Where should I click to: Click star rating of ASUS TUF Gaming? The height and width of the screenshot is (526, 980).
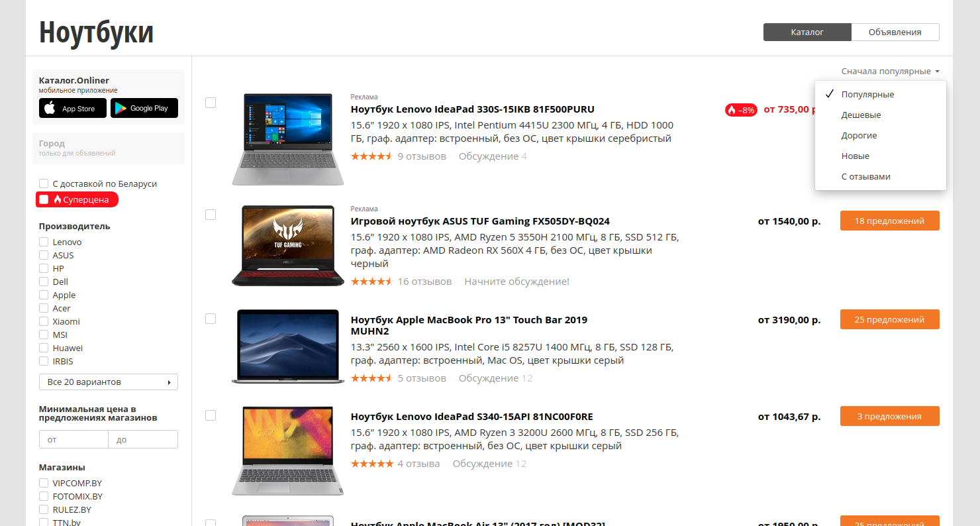pos(371,282)
